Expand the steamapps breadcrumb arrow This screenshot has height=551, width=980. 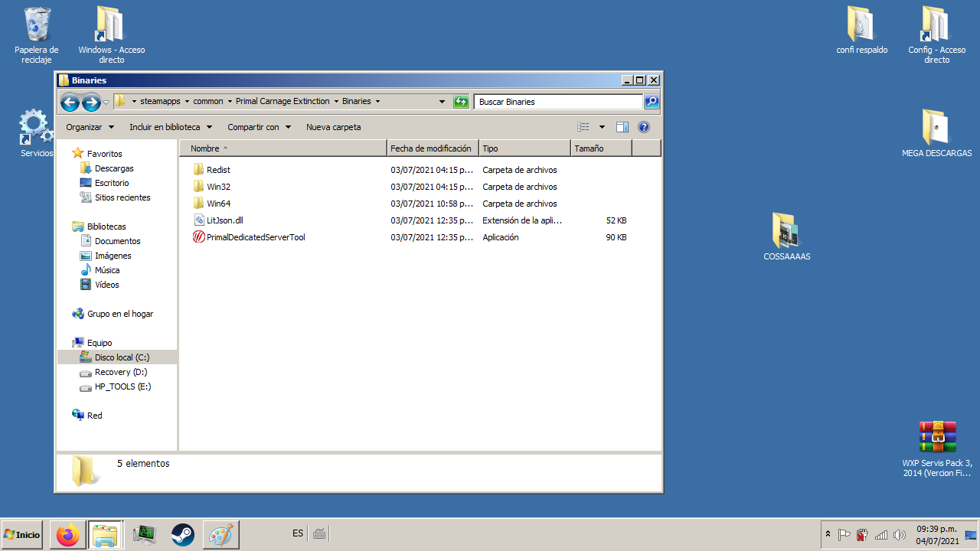tap(188, 101)
